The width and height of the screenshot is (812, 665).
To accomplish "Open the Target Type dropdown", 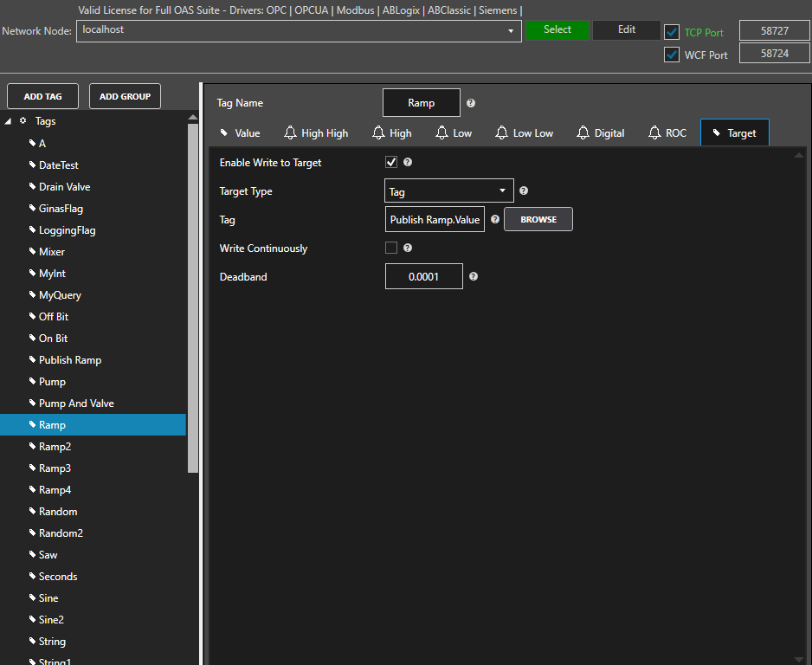I will (x=448, y=191).
